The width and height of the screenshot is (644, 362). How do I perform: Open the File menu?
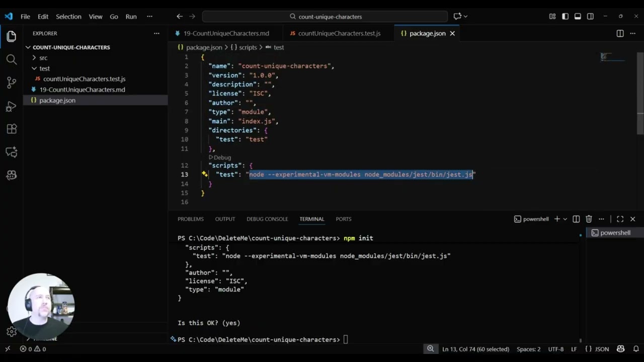(x=25, y=17)
